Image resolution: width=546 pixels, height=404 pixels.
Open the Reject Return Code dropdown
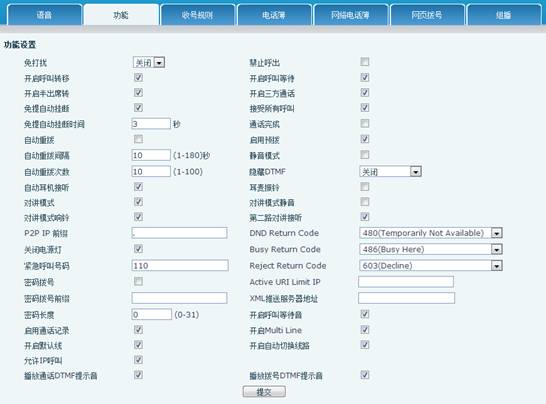431,266
